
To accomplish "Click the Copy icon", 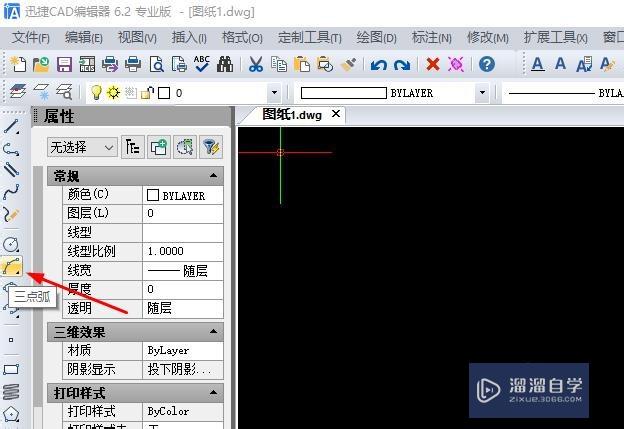I will point(279,64).
